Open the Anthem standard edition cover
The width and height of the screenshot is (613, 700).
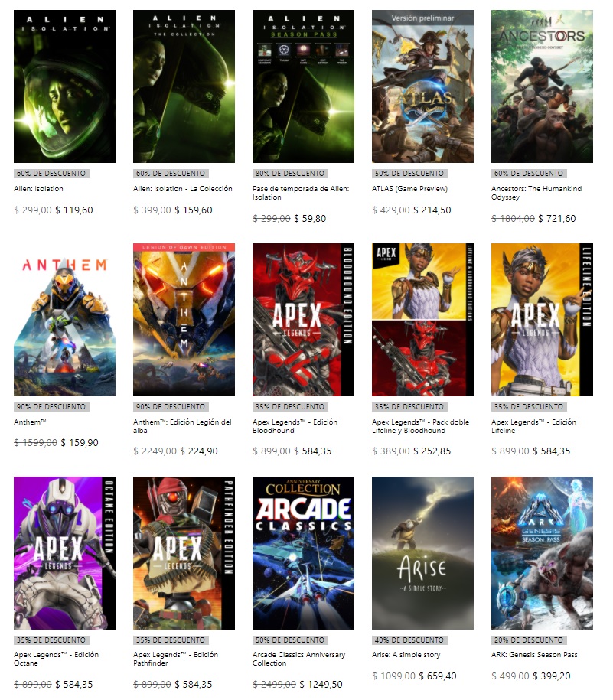tap(64, 320)
